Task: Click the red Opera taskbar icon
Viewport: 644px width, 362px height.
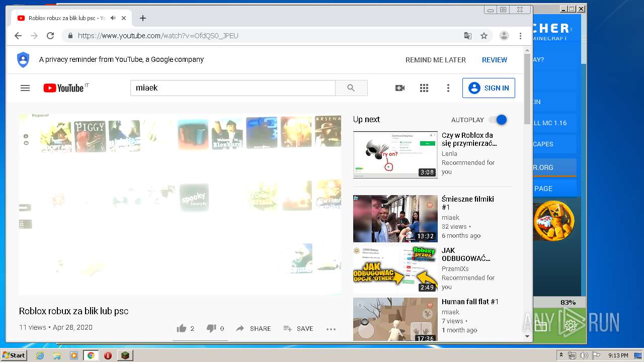Action: point(108,355)
